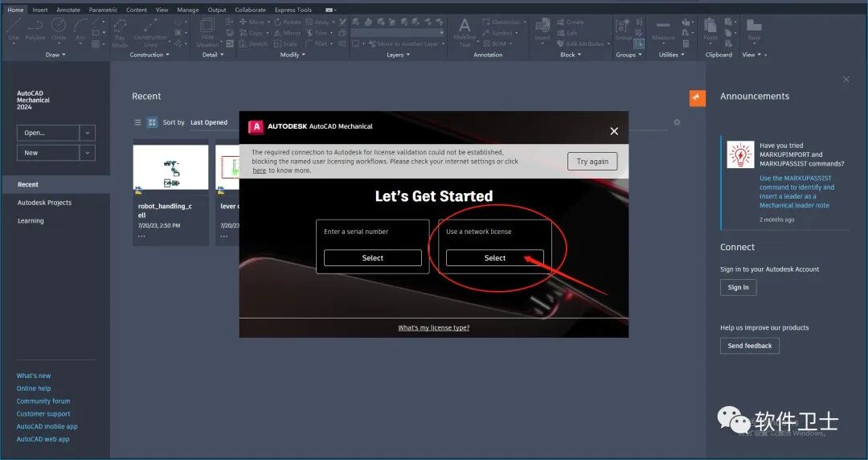Select the Stretch tool
868x460 pixels.
(x=253, y=43)
